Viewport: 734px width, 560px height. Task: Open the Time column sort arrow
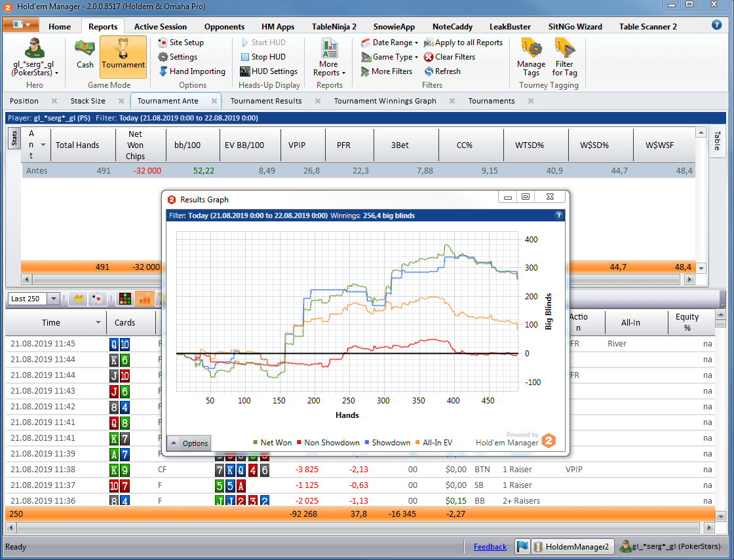(x=98, y=322)
